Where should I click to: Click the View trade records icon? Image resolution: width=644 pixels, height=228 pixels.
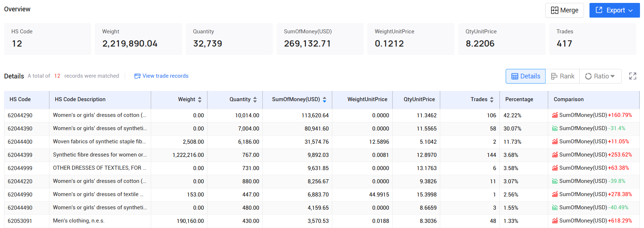pyautogui.click(x=138, y=76)
